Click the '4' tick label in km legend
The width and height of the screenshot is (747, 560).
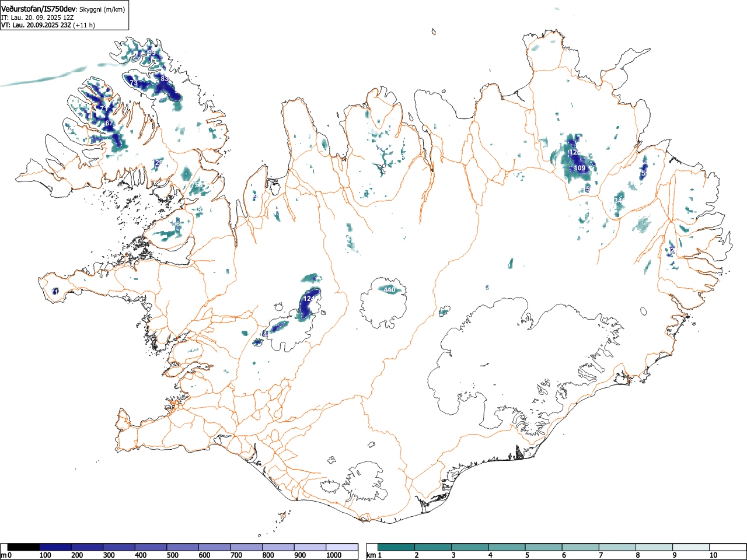click(490, 555)
